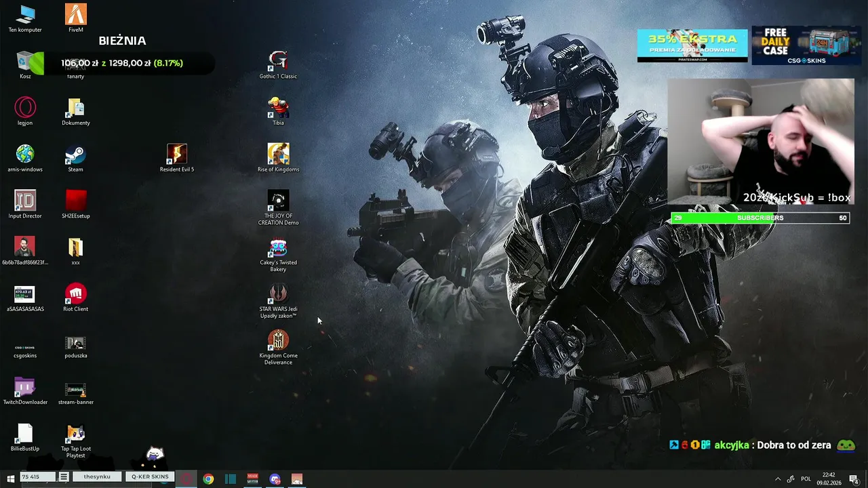
Task: Open Voicemeeter from the taskbar
Action: point(253,479)
